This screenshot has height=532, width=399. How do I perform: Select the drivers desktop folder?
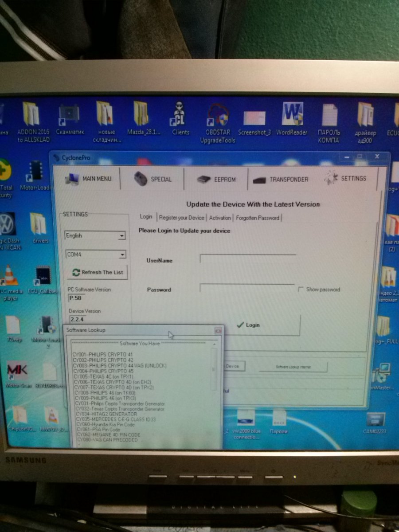40,228
